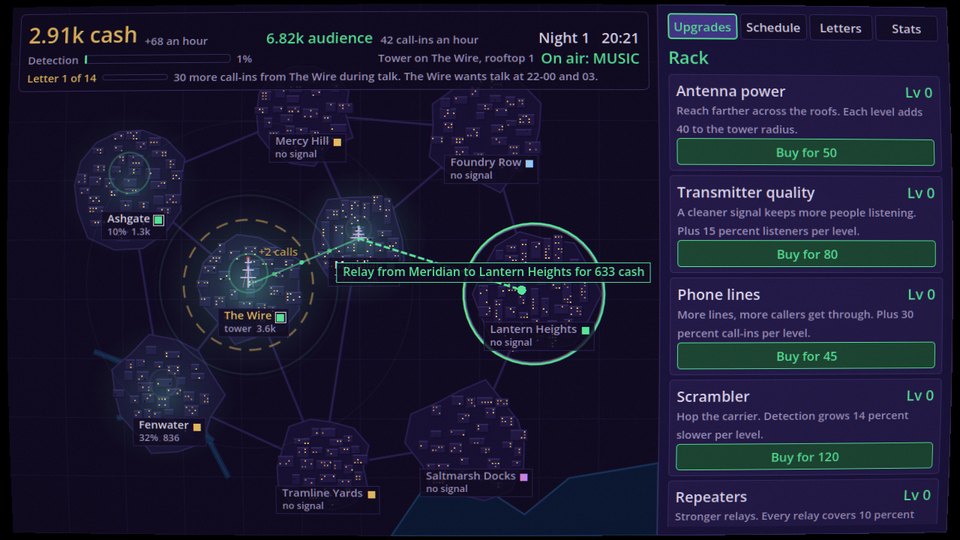Switch to the Schedule tab
This screenshot has height=540, width=960.
(773, 28)
